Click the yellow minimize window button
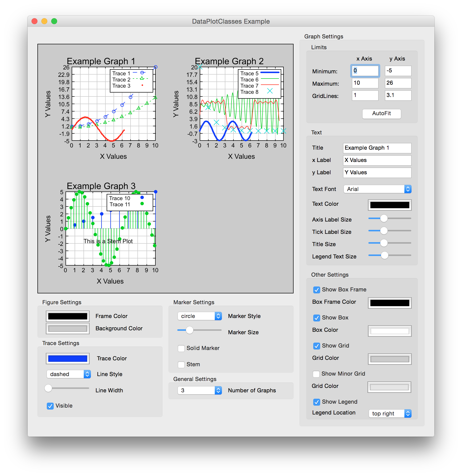462x476 pixels. point(44,21)
